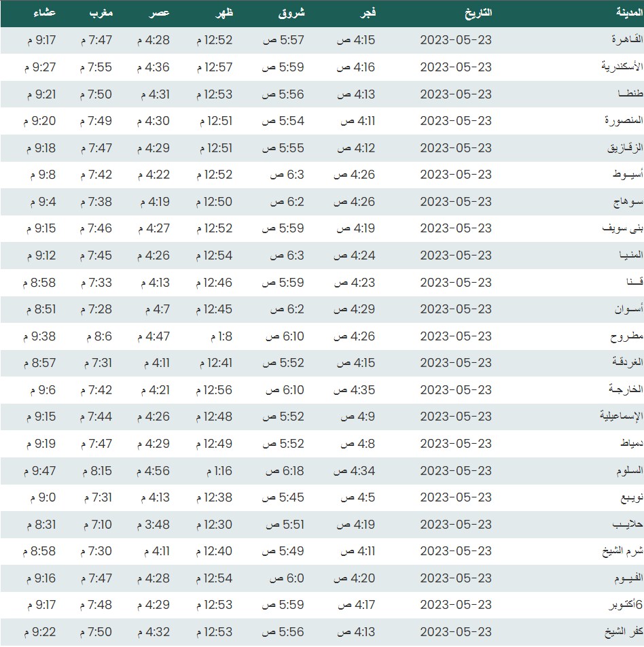The width and height of the screenshot is (644, 647).
Task: Select the مغرب time for حلايب
Action: tap(99, 525)
